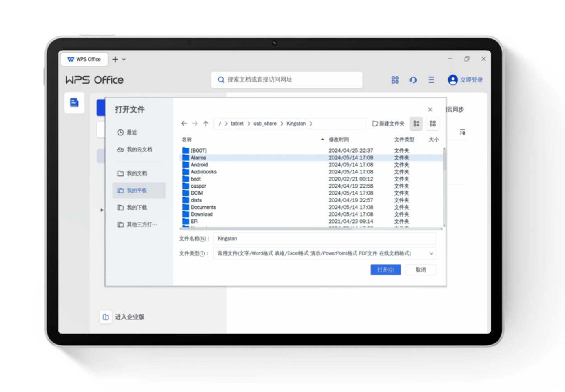Viewport: 565px width, 392px height.
Task: Open the WPS app grid icon
Action: coord(395,80)
